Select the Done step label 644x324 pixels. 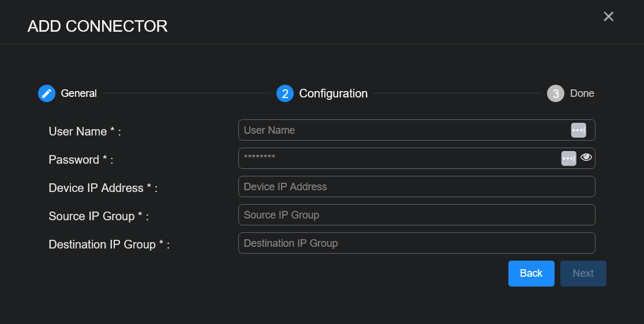coord(582,93)
